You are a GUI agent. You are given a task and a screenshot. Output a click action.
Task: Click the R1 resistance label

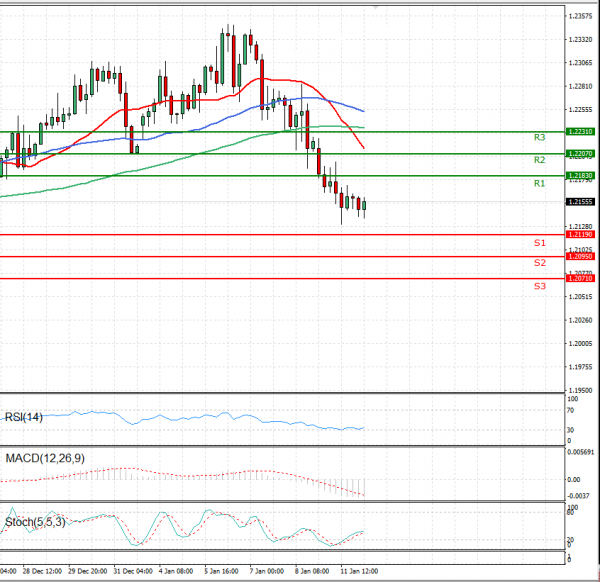click(x=540, y=184)
